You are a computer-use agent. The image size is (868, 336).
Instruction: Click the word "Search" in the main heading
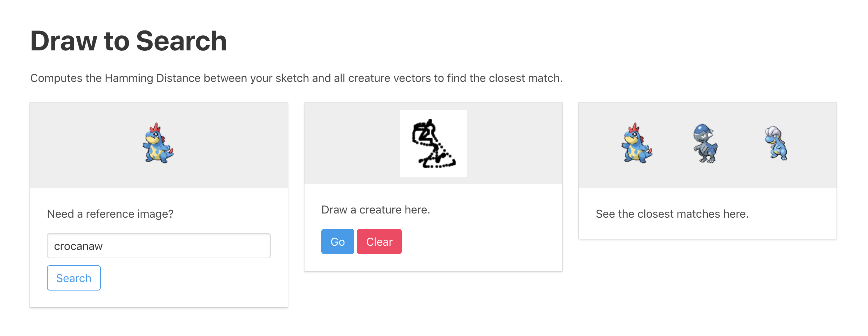[181, 41]
